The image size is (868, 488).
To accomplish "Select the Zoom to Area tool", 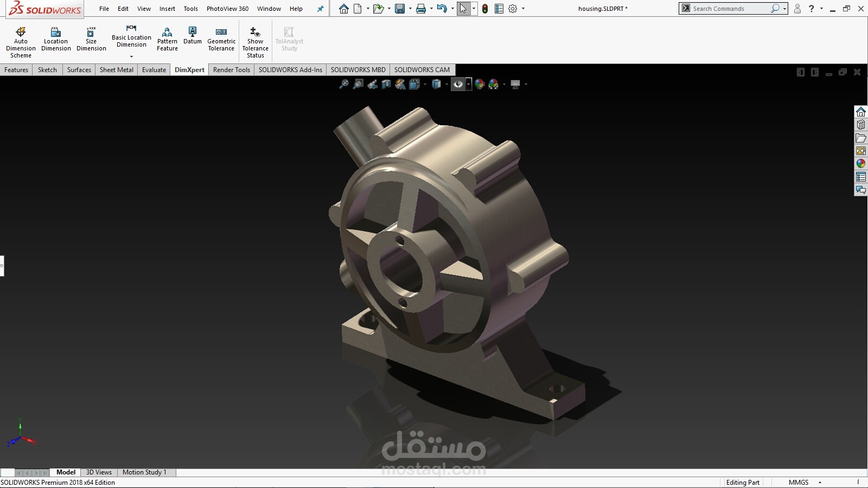I will point(358,84).
